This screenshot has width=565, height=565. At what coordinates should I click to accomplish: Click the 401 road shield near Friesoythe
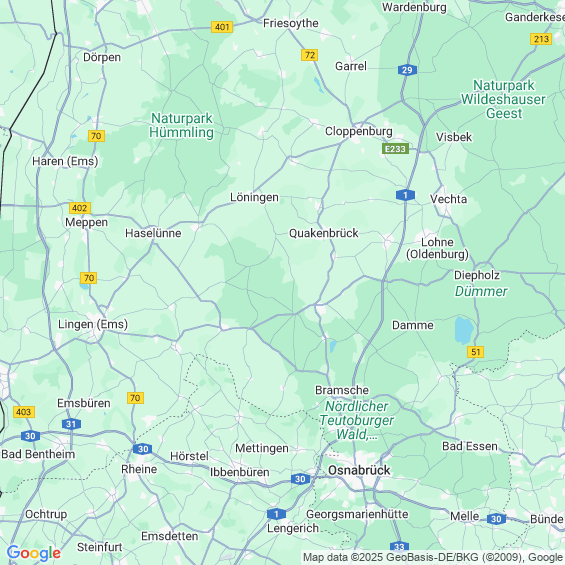coord(222,27)
